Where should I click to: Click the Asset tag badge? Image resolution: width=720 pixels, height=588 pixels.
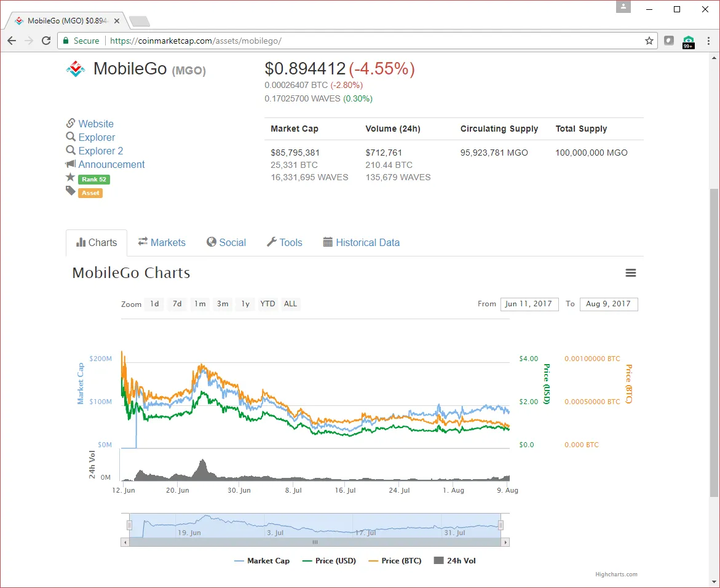point(90,193)
